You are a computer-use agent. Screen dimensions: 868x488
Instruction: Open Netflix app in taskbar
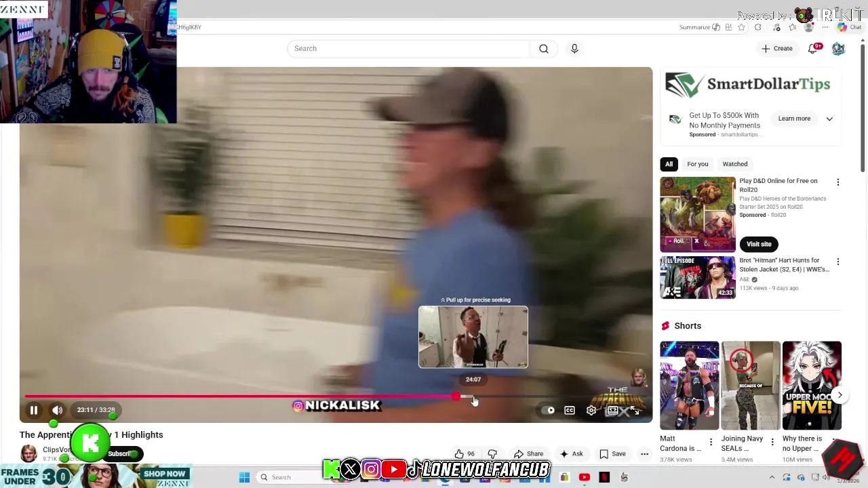click(x=604, y=477)
